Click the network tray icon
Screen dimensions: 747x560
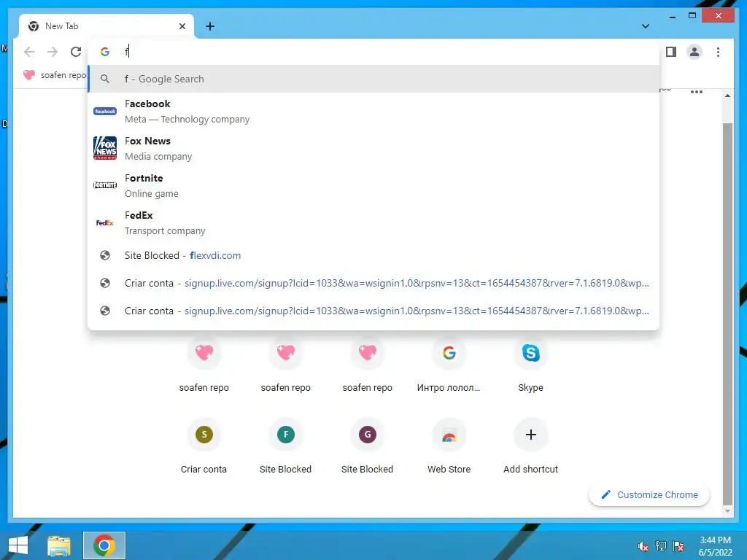click(x=661, y=546)
